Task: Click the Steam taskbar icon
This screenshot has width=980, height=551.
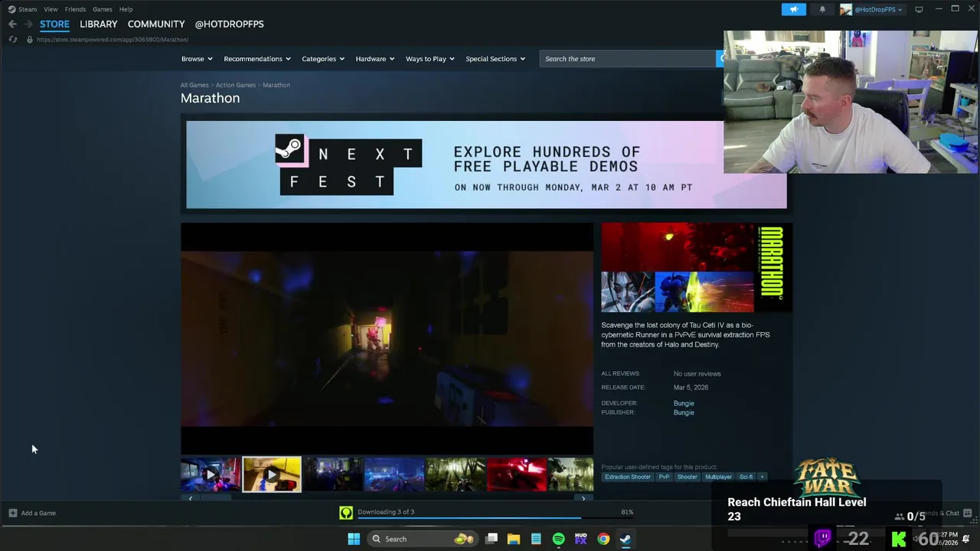Action: tap(626, 539)
